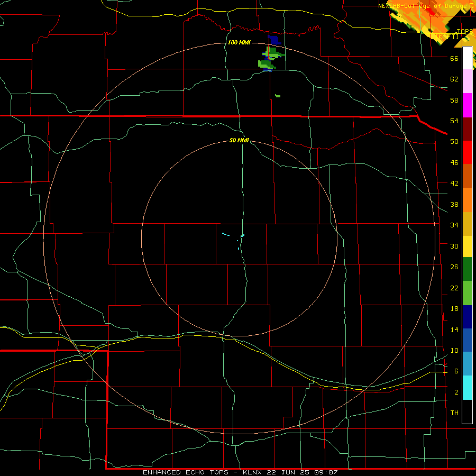This screenshot has width=476, height=476.
Task: Click the "46" scale value label
Action: point(454,163)
